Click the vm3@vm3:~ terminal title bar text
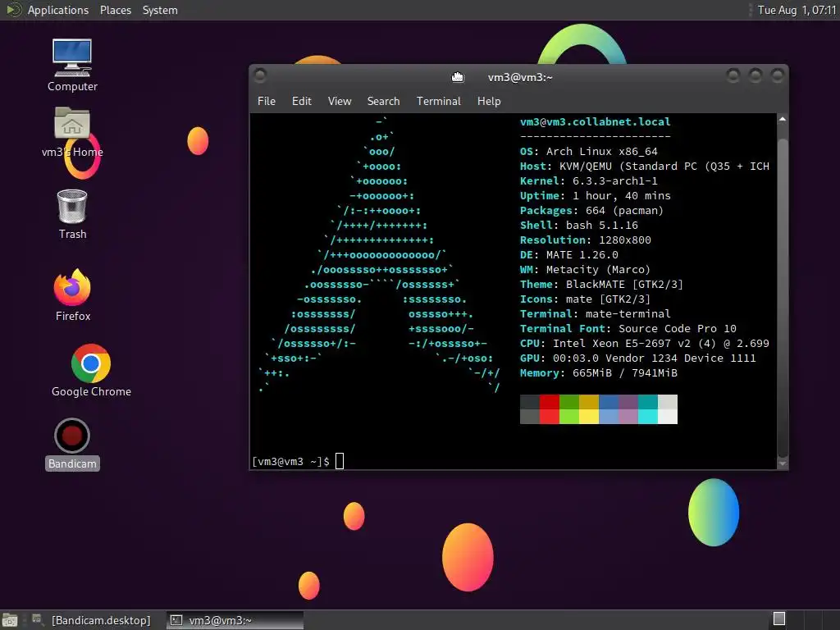 [520, 78]
